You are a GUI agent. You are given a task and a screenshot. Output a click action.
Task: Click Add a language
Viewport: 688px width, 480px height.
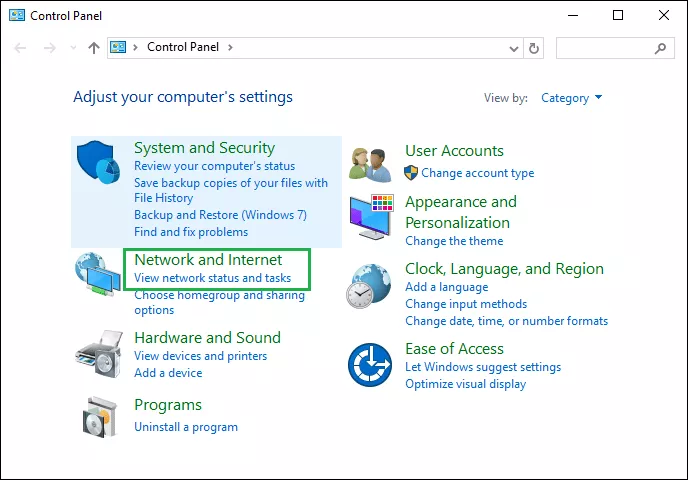tap(447, 287)
